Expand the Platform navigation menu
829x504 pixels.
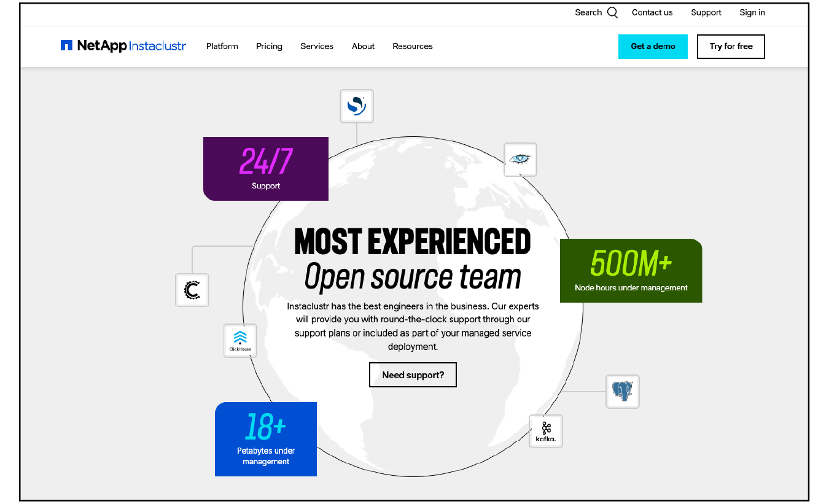pos(222,46)
